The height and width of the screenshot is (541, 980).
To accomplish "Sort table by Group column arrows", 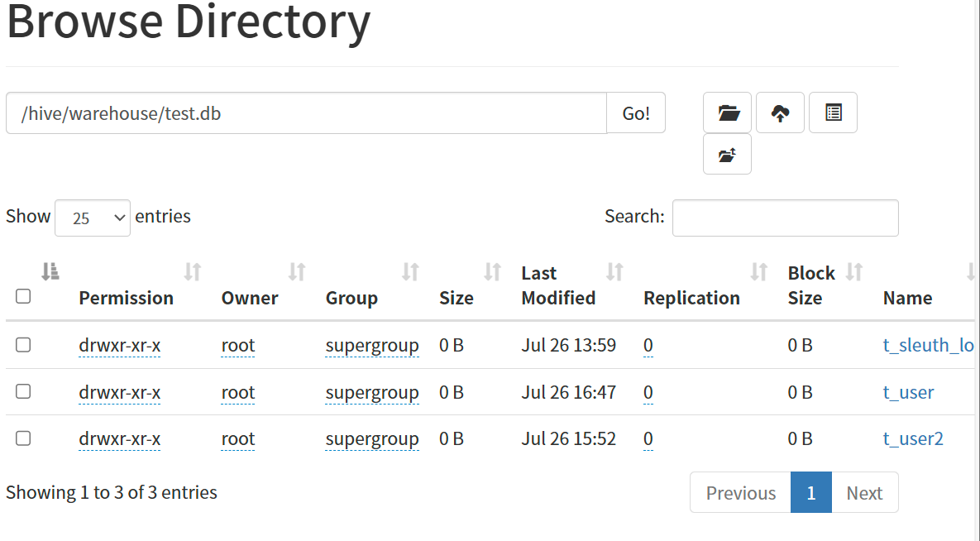I will (x=411, y=272).
